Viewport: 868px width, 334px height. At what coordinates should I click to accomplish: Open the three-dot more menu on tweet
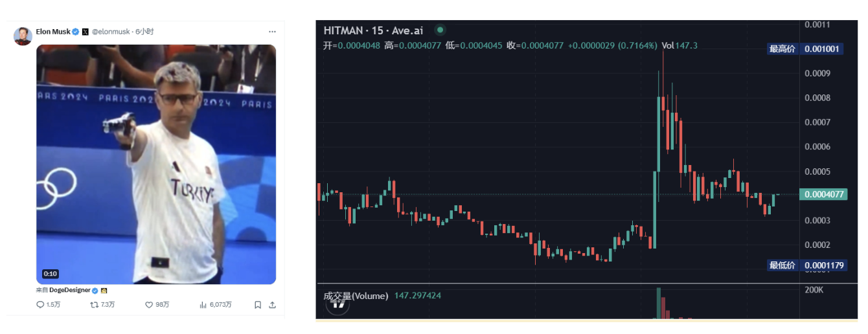point(272,32)
